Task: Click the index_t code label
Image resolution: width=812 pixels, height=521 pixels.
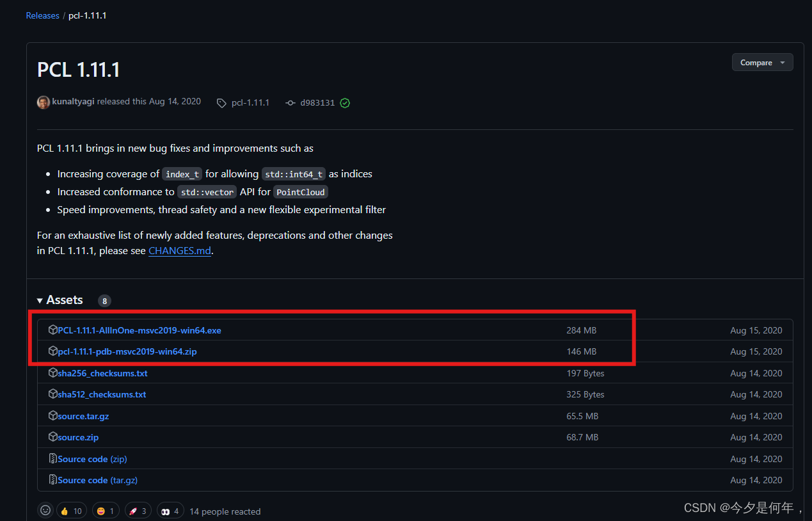Action: pos(182,174)
